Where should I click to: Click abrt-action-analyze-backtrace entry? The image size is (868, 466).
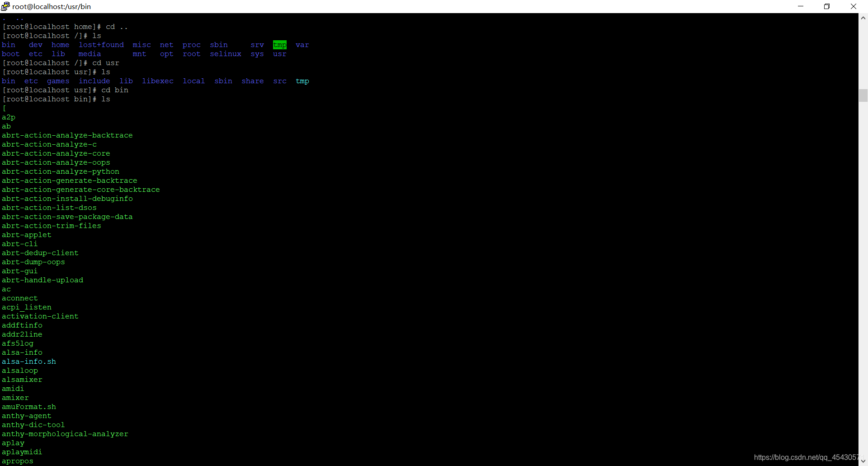67,135
